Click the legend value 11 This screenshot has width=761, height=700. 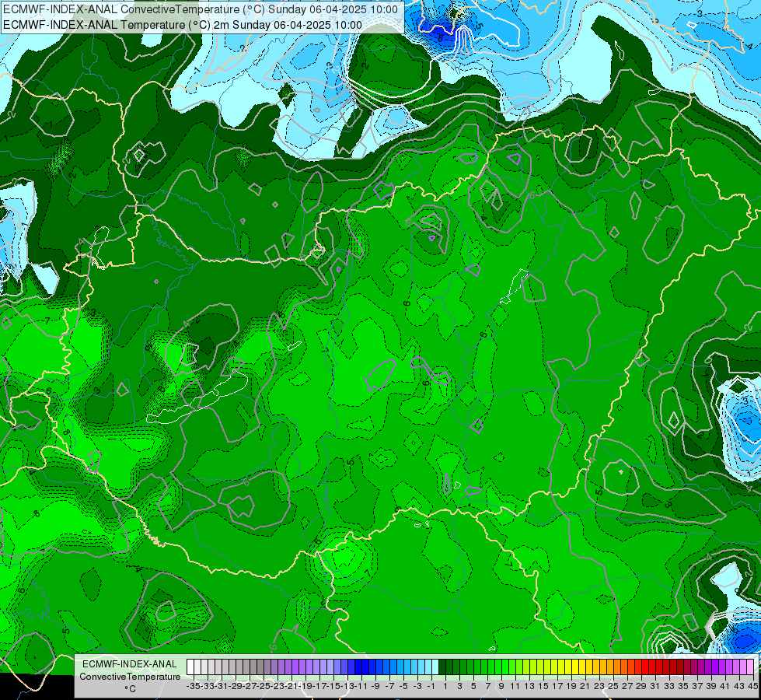[x=515, y=686]
